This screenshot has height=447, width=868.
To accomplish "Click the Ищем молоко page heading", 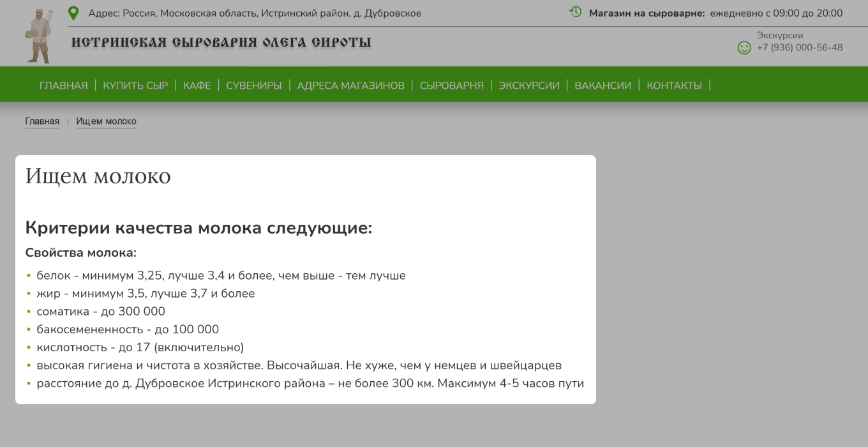I will pyautogui.click(x=98, y=177).
